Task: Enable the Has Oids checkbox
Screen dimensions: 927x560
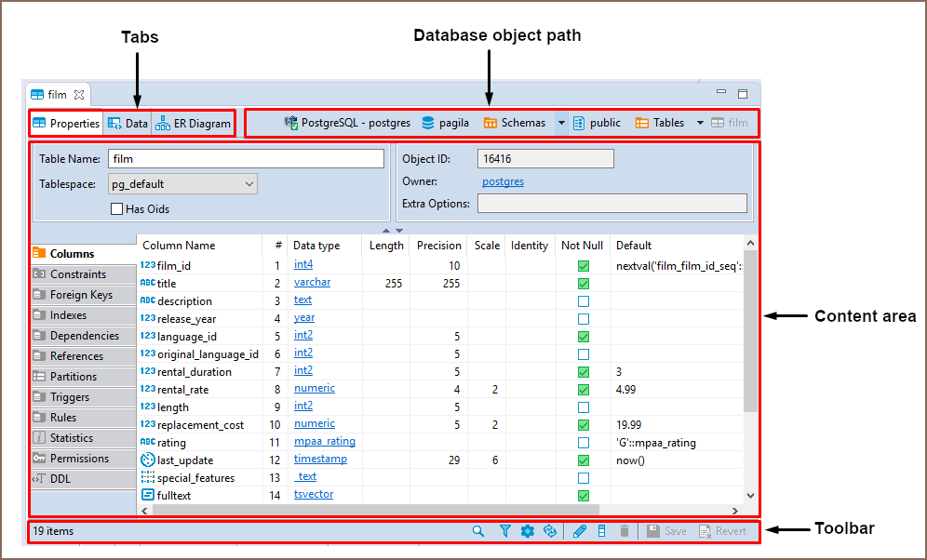Action: [117, 209]
